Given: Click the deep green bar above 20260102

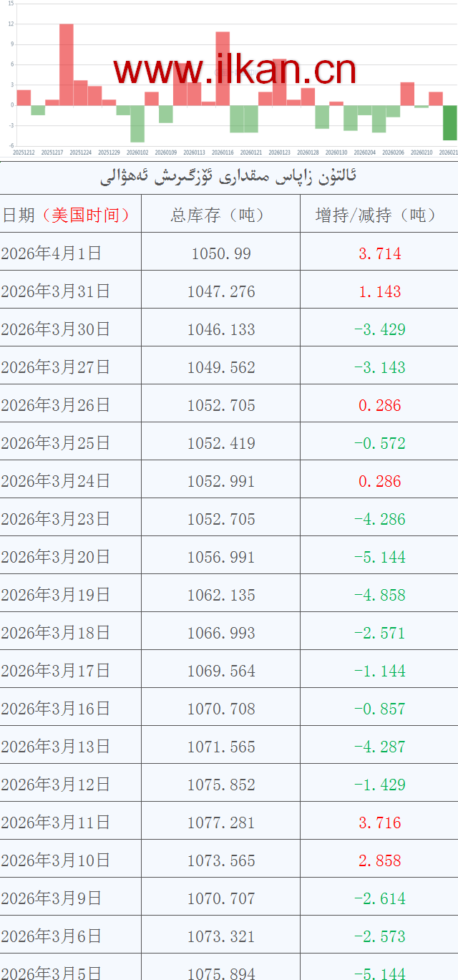Looking at the screenshot, I should 137,123.
